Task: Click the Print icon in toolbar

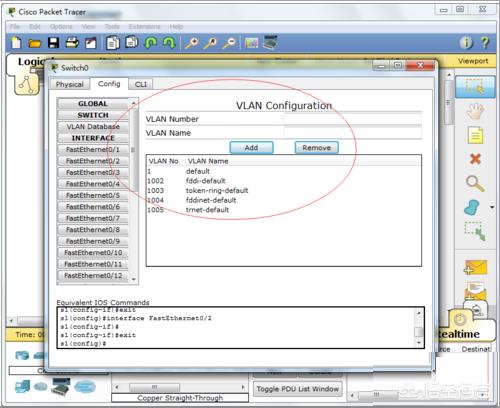Action: pyautogui.click(x=72, y=43)
